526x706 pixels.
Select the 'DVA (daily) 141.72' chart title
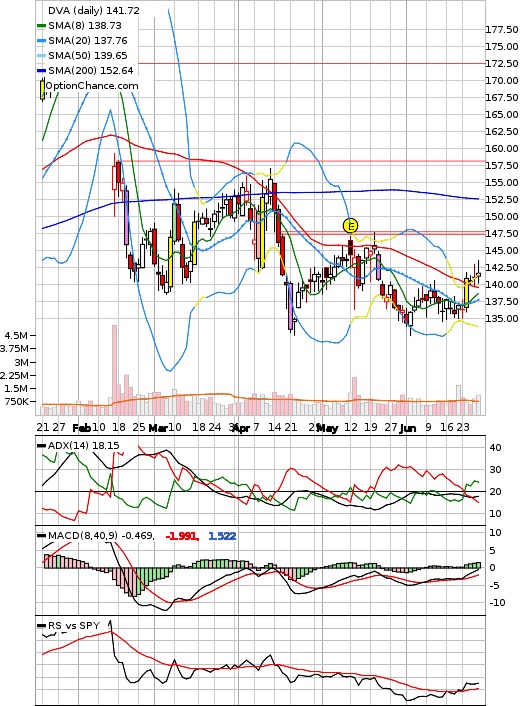tap(94, 10)
